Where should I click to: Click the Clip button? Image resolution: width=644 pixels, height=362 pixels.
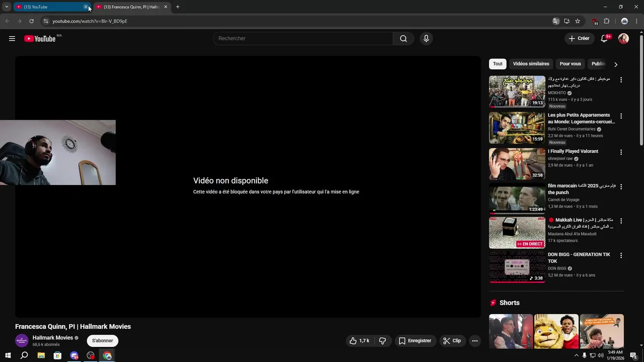point(452,341)
